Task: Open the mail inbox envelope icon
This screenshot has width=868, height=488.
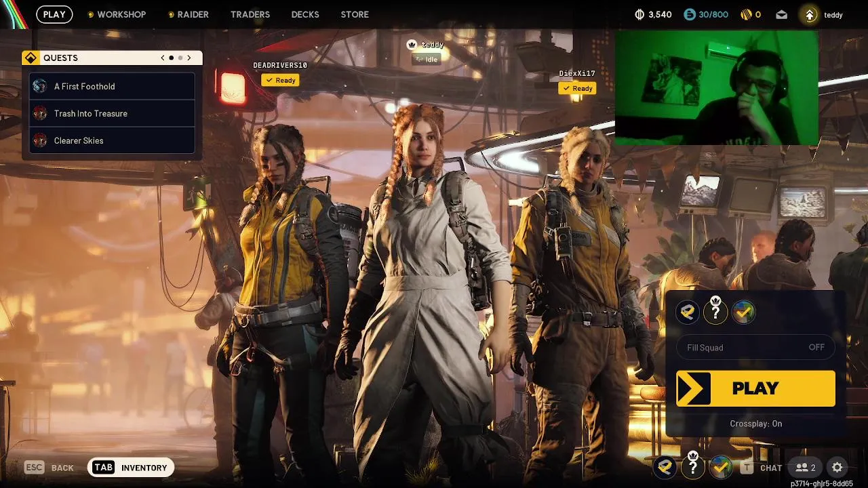Action: 782,14
